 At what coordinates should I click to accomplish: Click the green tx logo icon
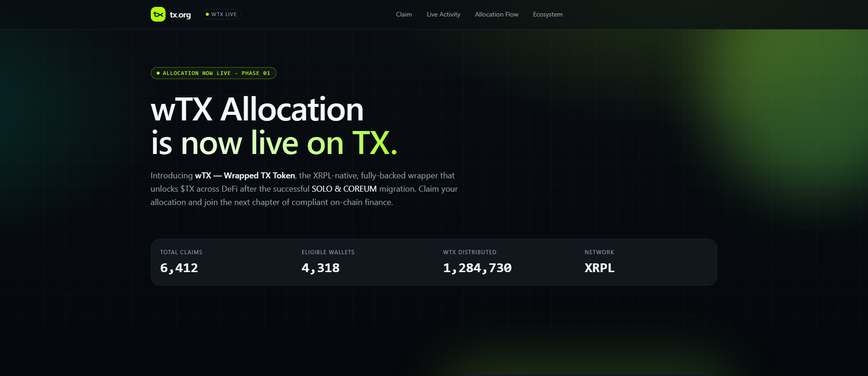158,14
